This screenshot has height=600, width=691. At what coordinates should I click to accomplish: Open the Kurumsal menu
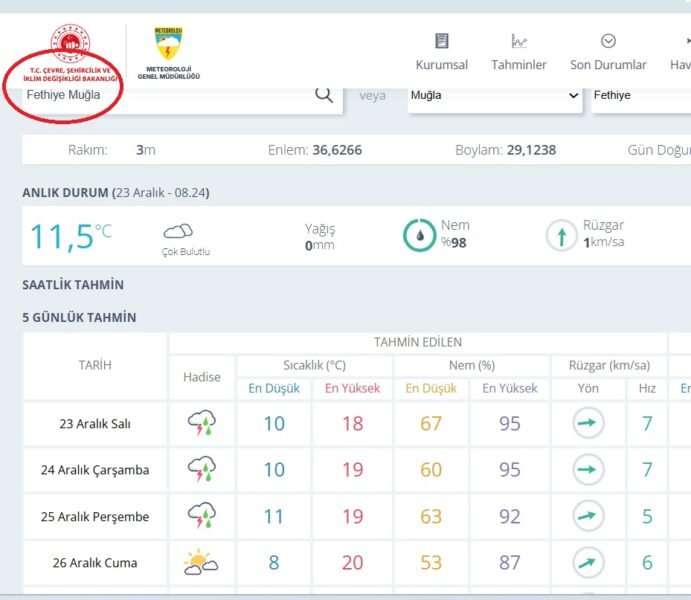[x=441, y=65]
